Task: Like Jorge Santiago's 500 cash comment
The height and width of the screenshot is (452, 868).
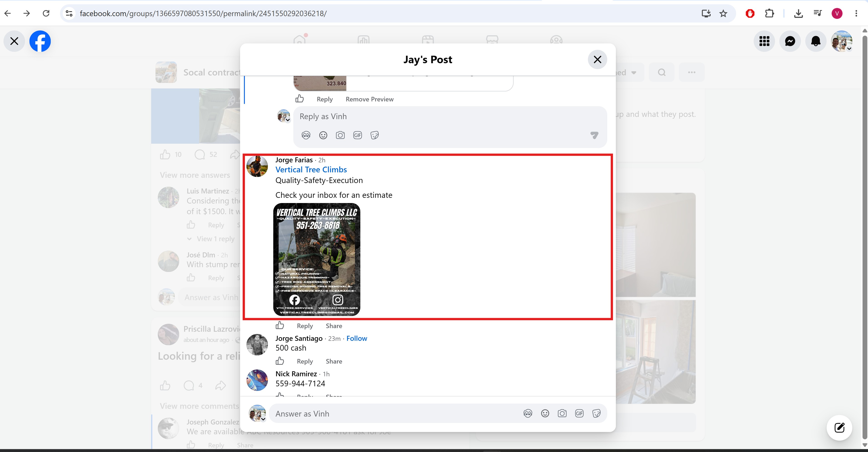Action: (x=280, y=361)
